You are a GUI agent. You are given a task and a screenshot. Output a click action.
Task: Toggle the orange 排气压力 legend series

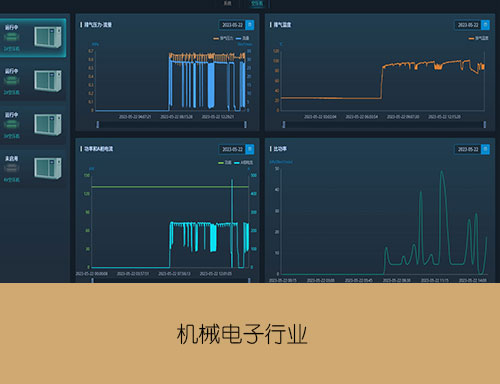pos(223,38)
